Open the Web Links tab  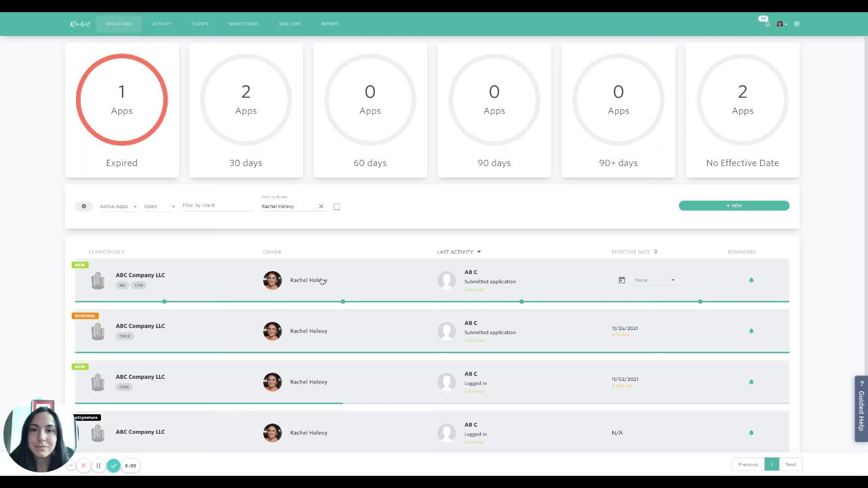[290, 24]
